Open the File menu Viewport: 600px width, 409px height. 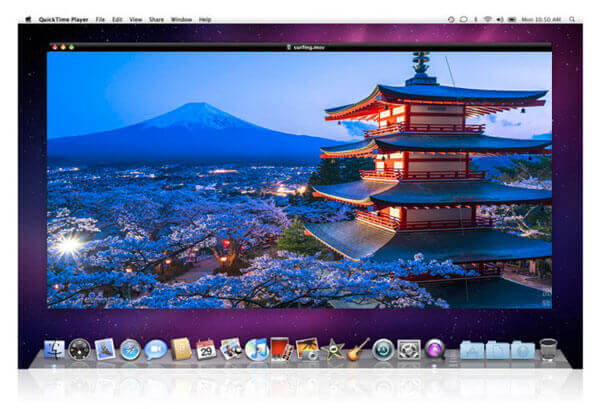point(100,20)
